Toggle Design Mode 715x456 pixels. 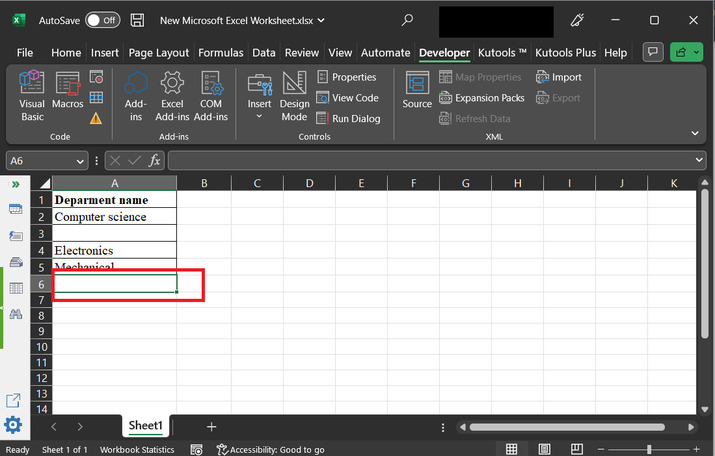click(295, 96)
